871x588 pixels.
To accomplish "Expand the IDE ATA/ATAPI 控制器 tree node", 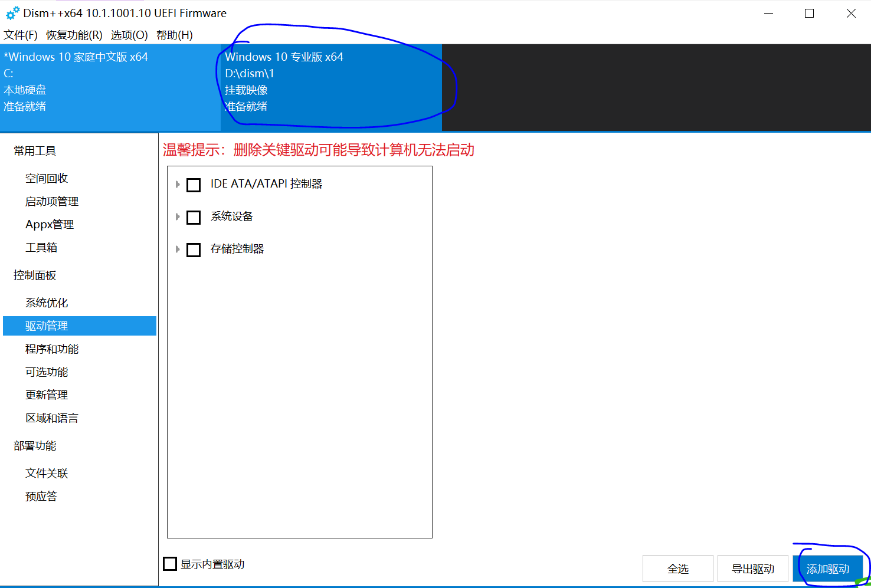I will pyautogui.click(x=178, y=185).
